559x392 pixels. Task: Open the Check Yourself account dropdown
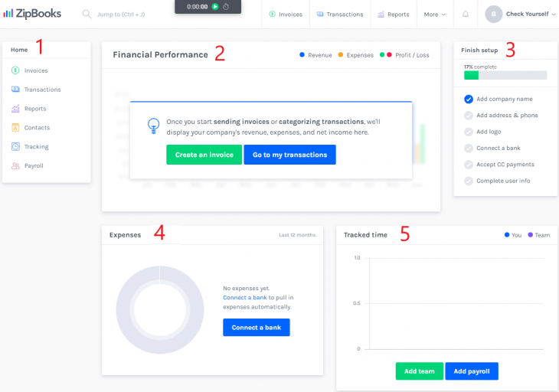click(x=531, y=15)
